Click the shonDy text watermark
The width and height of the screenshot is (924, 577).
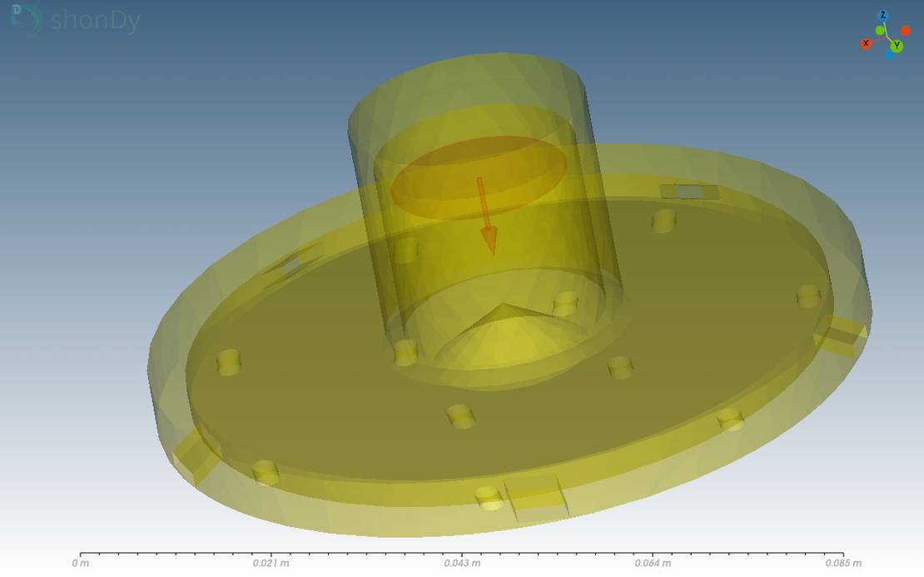[x=96, y=21]
